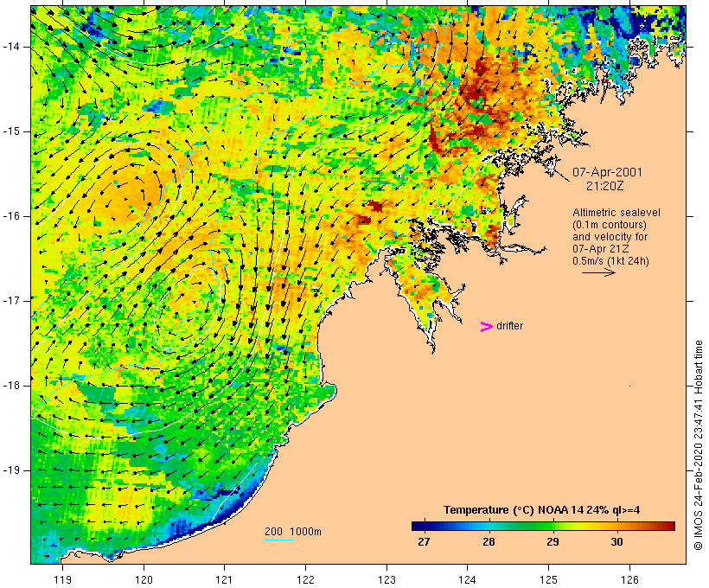
Task: Click the IMOS copyright timestamp text
Action: click(x=699, y=445)
